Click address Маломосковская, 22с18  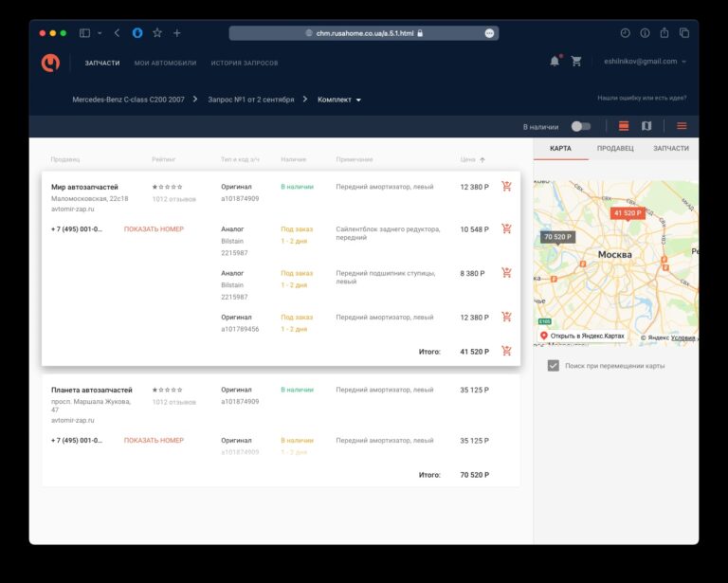90,199
